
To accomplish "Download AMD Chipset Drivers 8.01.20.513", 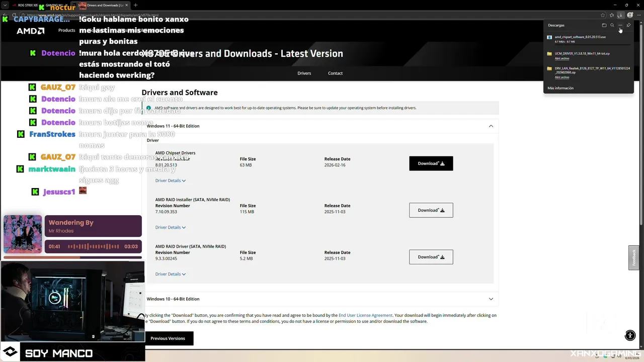I will pyautogui.click(x=431, y=163).
